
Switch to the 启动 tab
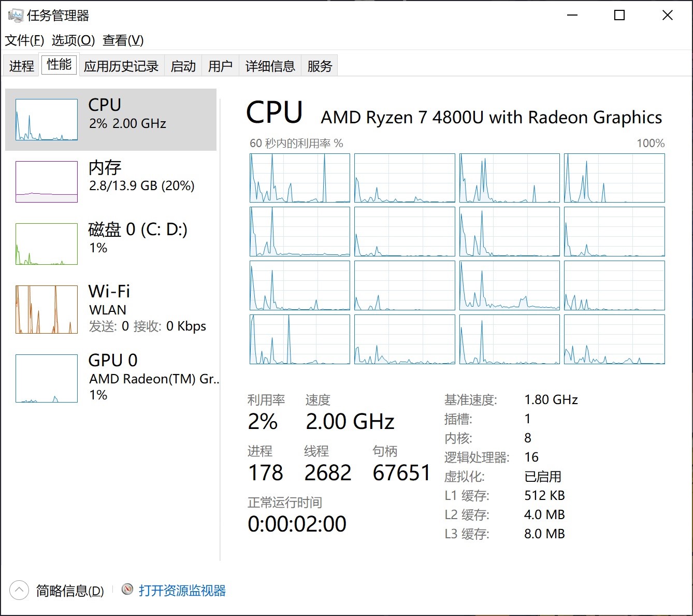[183, 66]
